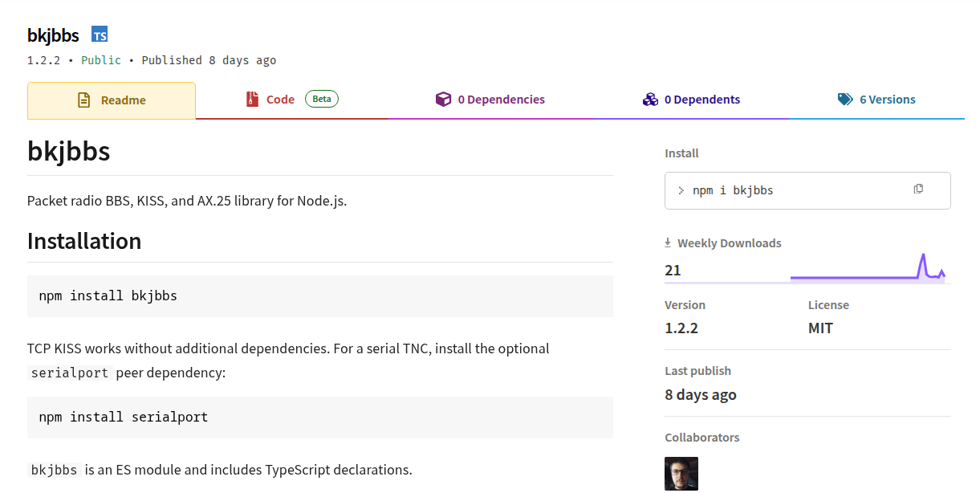Click the MIT license value
The image size is (980, 493).
820,328
